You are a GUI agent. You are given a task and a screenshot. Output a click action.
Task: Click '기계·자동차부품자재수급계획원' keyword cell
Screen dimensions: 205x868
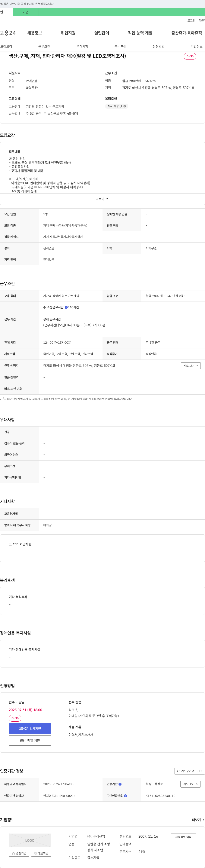pyautogui.click(x=63, y=237)
